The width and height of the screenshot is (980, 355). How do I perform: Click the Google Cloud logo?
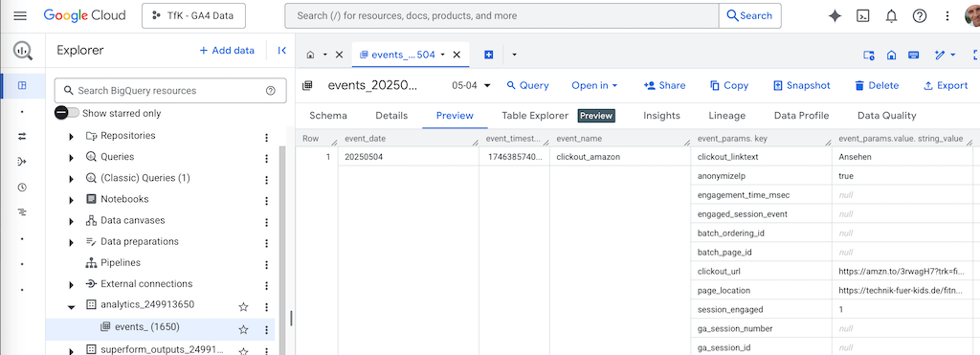point(84,15)
